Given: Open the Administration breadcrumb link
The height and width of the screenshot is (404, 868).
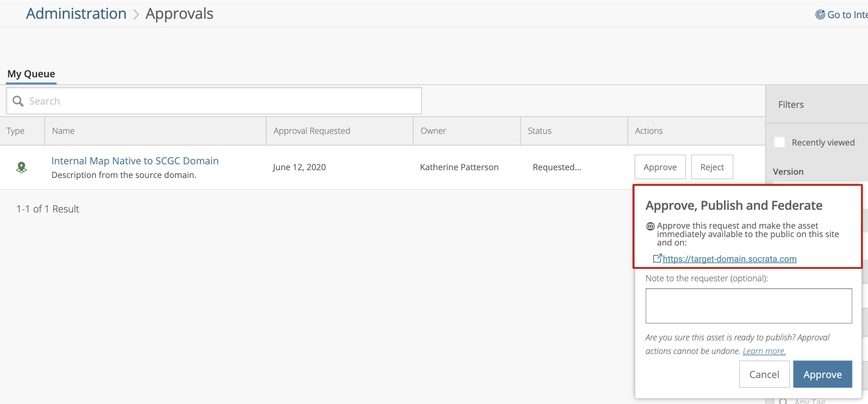Looking at the screenshot, I should (76, 14).
